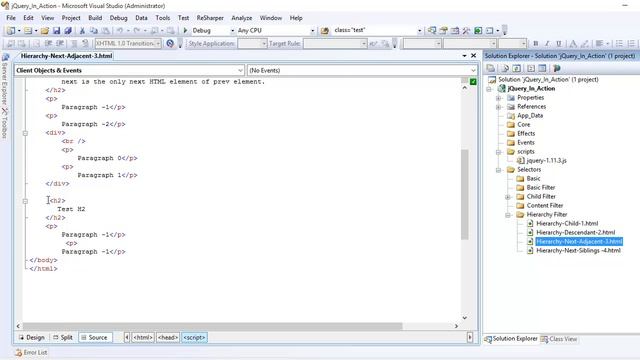Screen dimensions: 640x360
Task: Click Solution Explorer Show All Files icon
Action: (505, 68)
